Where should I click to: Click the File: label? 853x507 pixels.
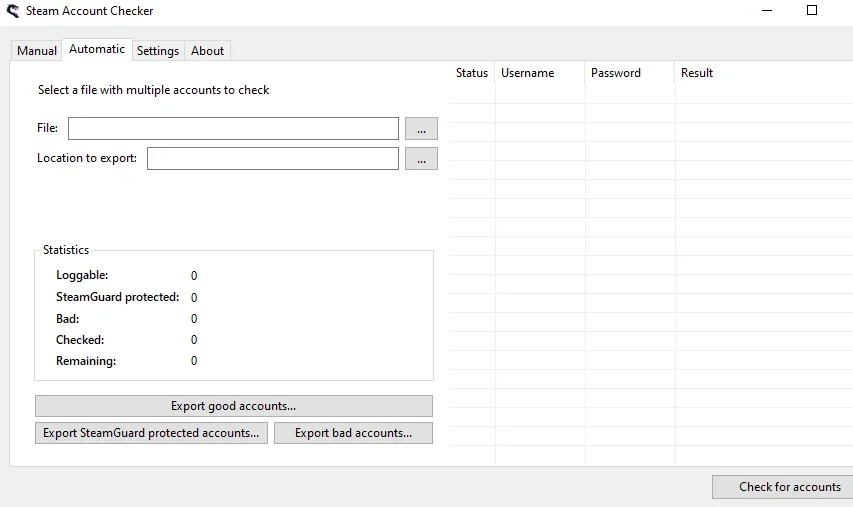pos(47,128)
